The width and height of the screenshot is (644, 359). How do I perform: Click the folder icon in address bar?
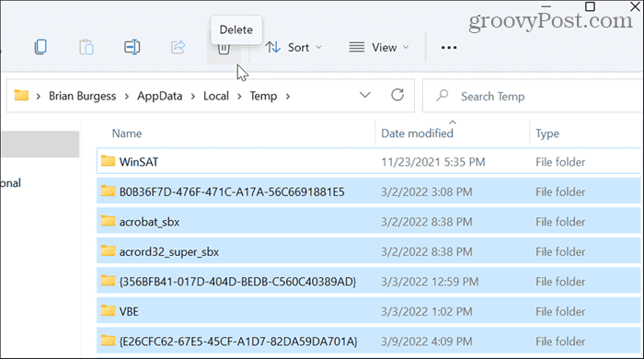click(21, 96)
